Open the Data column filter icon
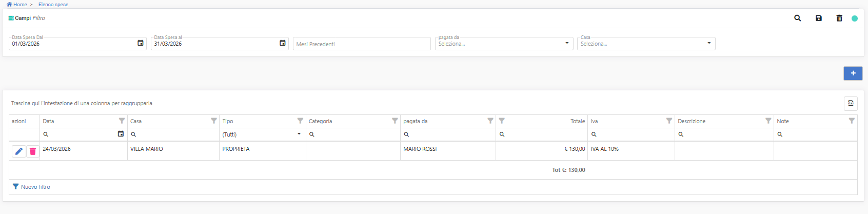Image resolution: width=868 pixels, height=214 pixels. pyautogui.click(x=122, y=121)
